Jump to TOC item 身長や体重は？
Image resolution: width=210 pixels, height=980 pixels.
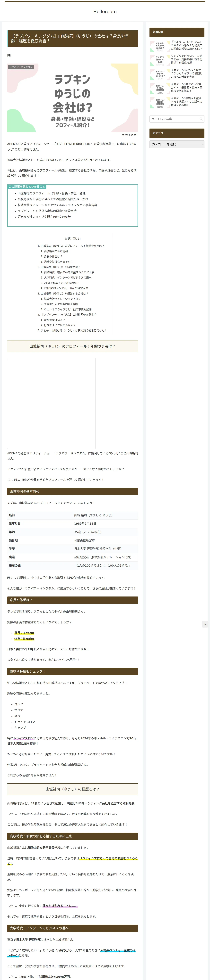(x=53, y=256)
